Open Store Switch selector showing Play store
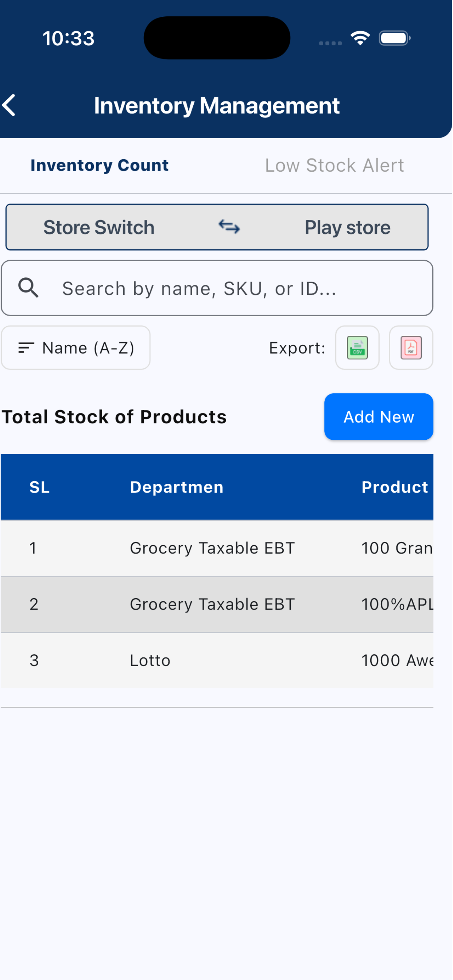 [x=217, y=227]
